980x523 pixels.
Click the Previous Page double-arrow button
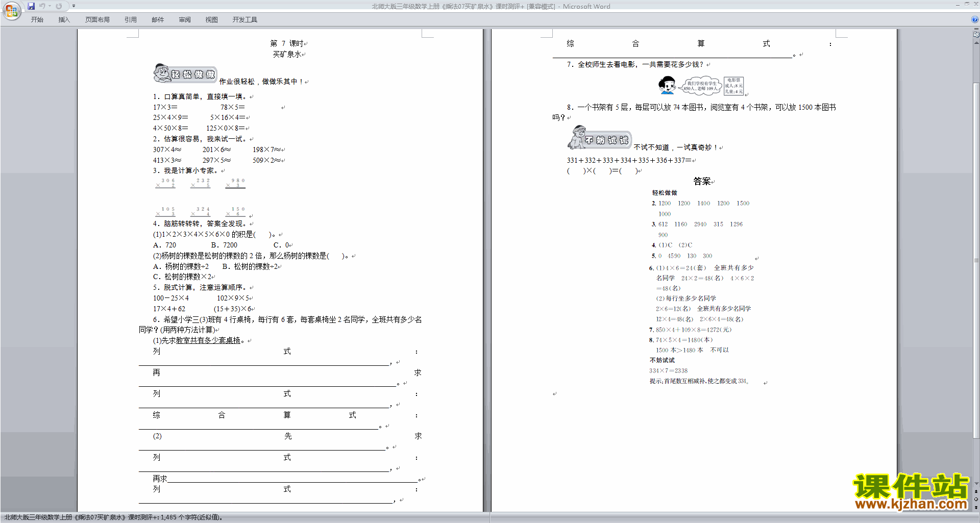click(976, 491)
